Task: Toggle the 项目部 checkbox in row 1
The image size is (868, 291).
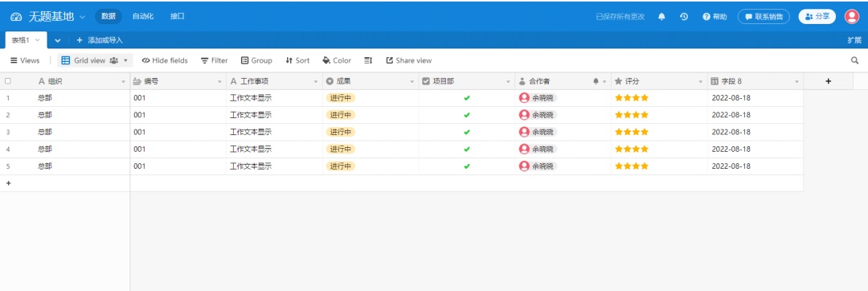Action: click(x=467, y=98)
